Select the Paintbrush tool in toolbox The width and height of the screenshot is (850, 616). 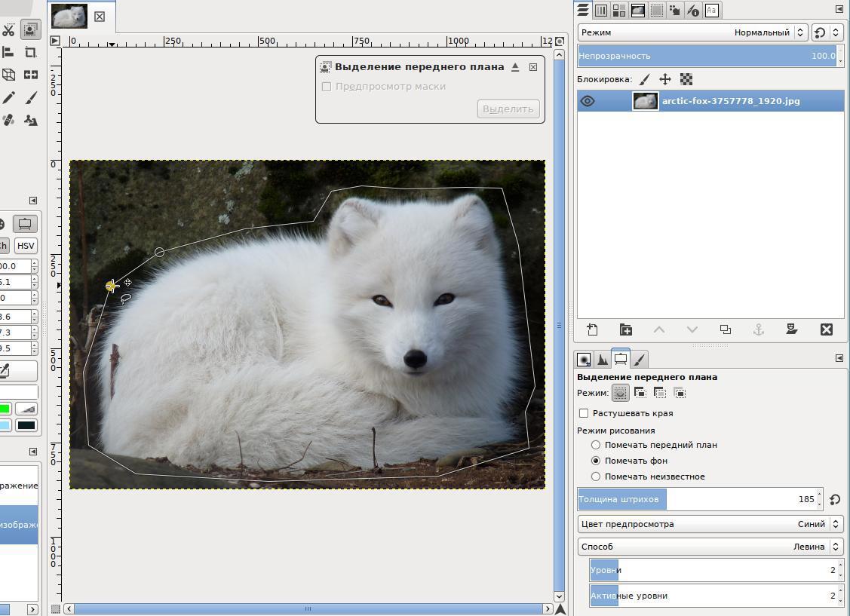tap(31, 98)
